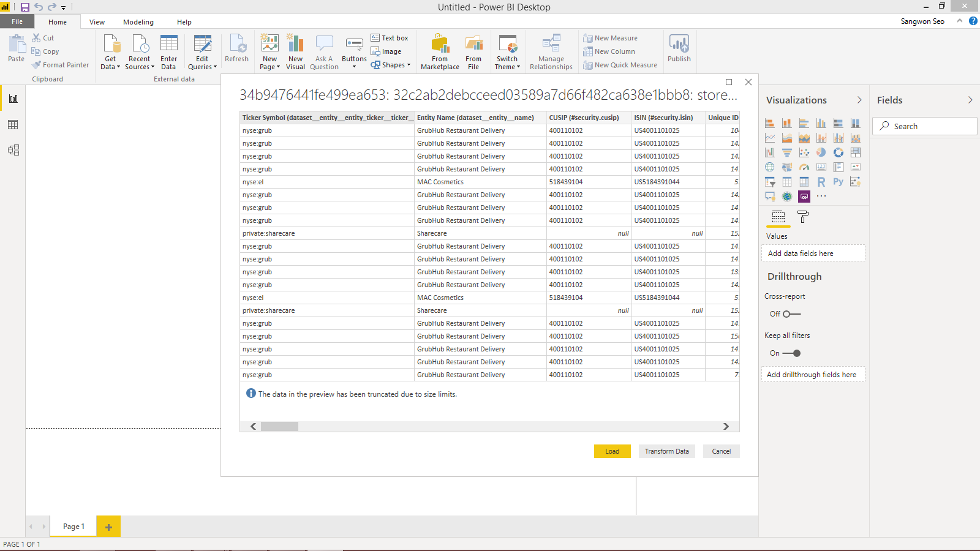
Task: Choose the ArcGIS Maps visual
Action: (x=787, y=197)
